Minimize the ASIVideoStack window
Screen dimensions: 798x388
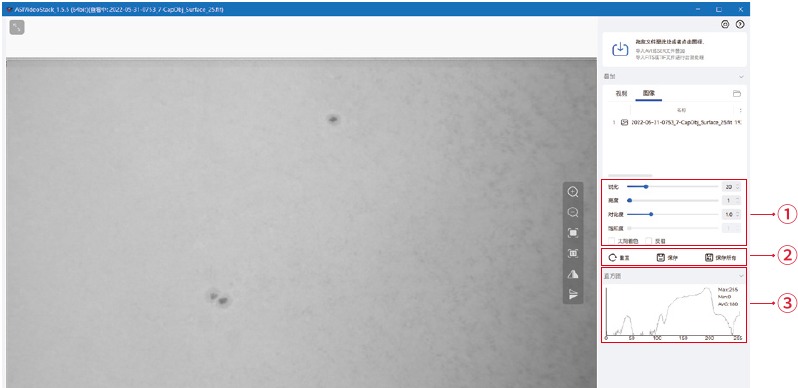697,9
